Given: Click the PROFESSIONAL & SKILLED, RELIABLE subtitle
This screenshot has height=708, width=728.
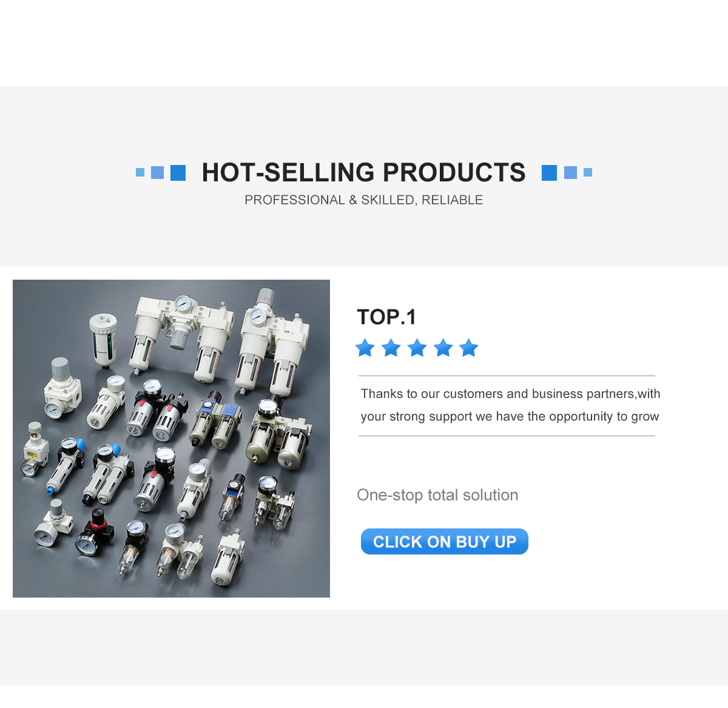Looking at the screenshot, I should coord(363,200).
